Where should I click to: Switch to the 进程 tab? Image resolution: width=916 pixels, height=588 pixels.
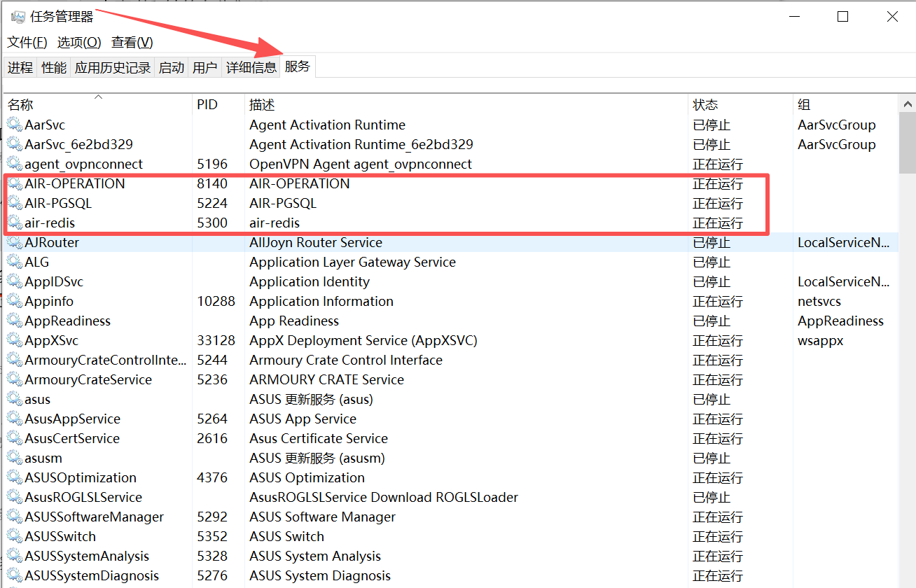pos(20,68)
